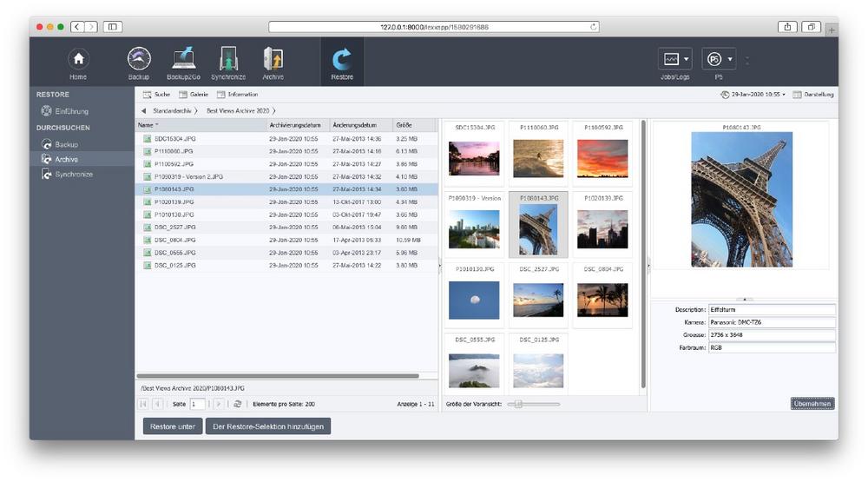
Task: Click the P1100592.JPG red sky thumbnail
Action: (602, 158)
